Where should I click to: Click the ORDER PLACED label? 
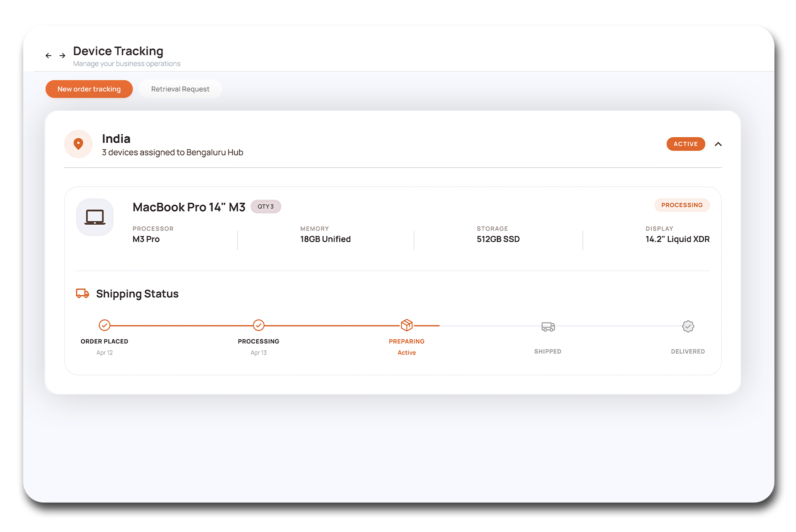click(x=104, y=342)
